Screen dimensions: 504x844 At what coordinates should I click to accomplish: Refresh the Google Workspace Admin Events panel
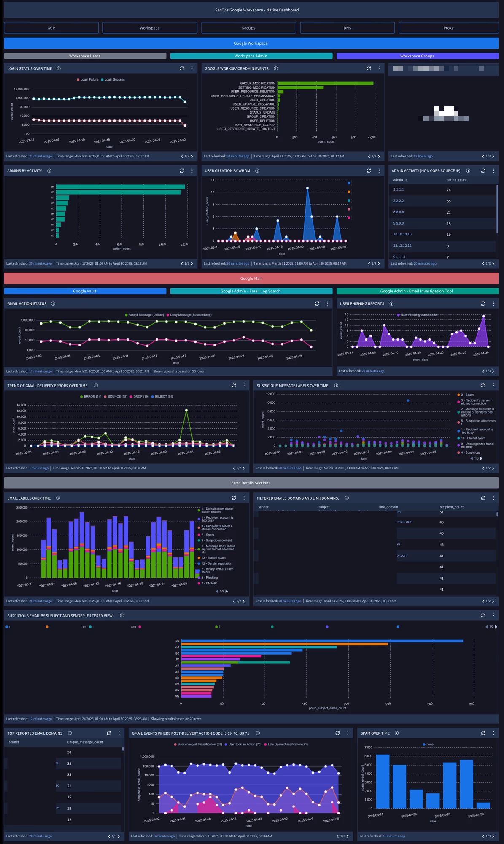pos(369,68)
